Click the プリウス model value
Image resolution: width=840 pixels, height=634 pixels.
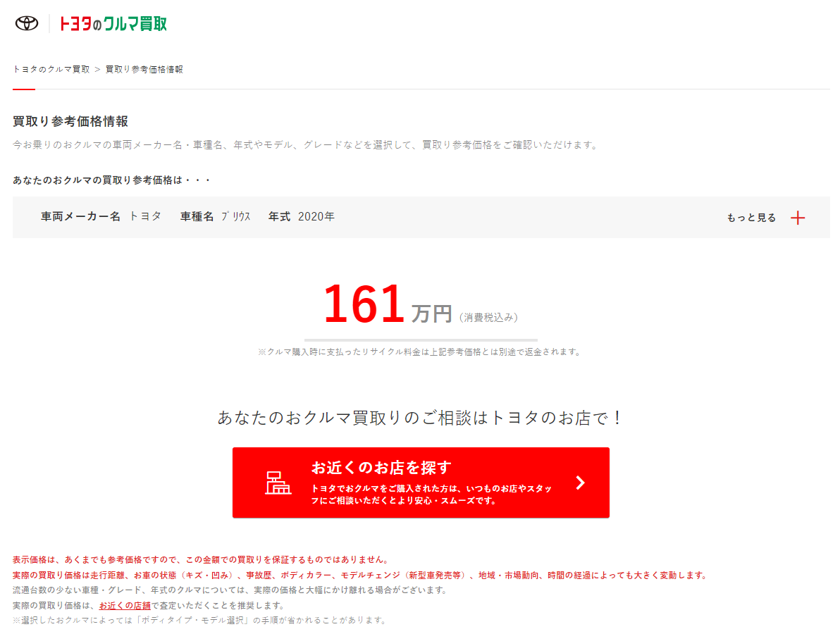[x=235, y=216]
